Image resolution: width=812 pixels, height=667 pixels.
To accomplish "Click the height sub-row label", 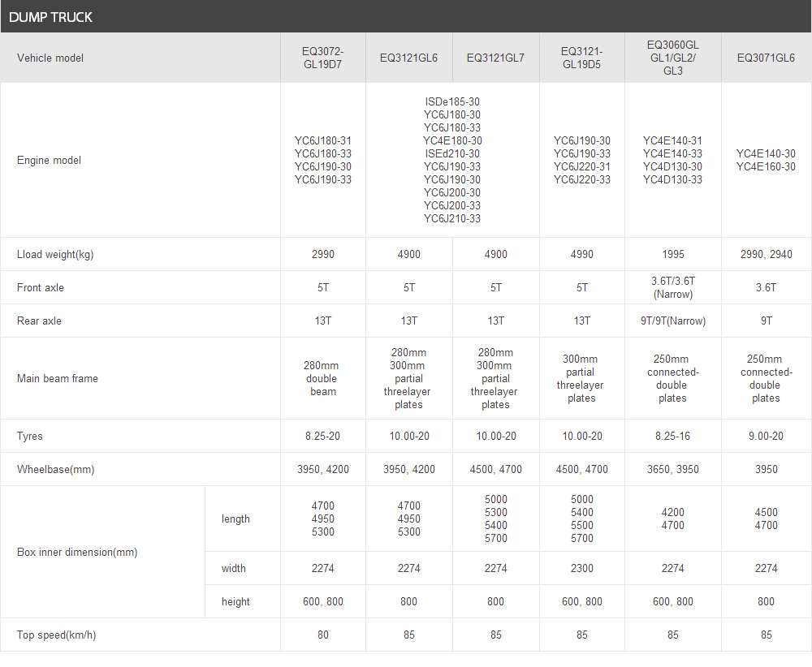I will 235,602.
